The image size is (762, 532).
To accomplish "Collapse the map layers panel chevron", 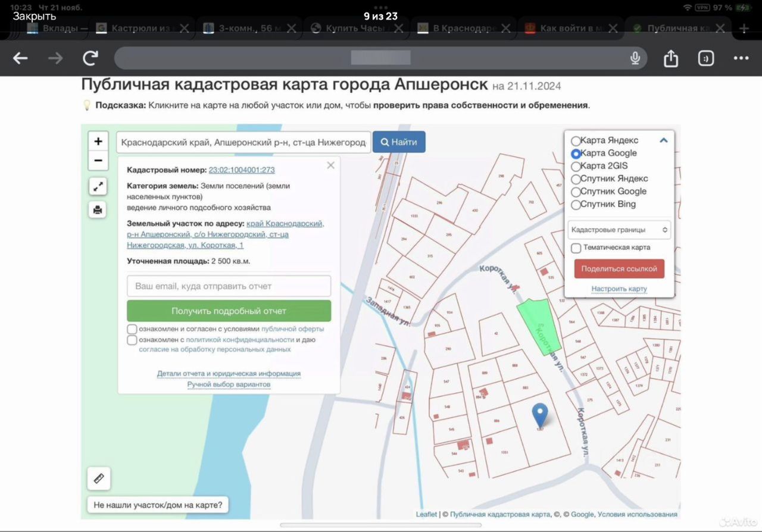I will tap(664, 140).
